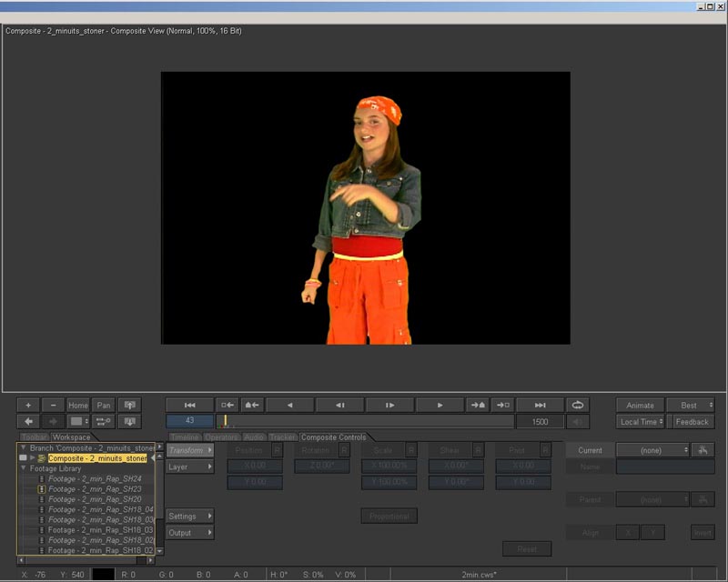Open the Best quality dropdown
The width and height of the screenshot is (728, 582).
(691, 405)
